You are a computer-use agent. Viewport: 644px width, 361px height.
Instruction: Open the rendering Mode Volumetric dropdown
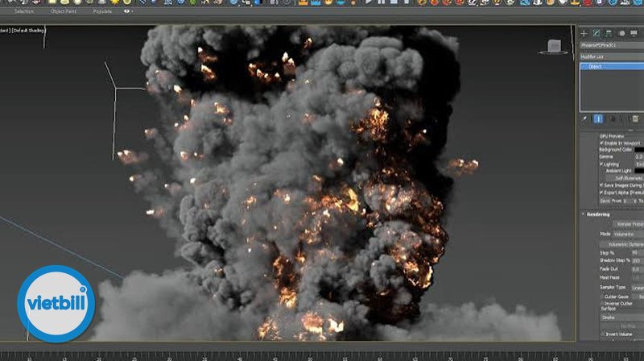pos(629,234)
